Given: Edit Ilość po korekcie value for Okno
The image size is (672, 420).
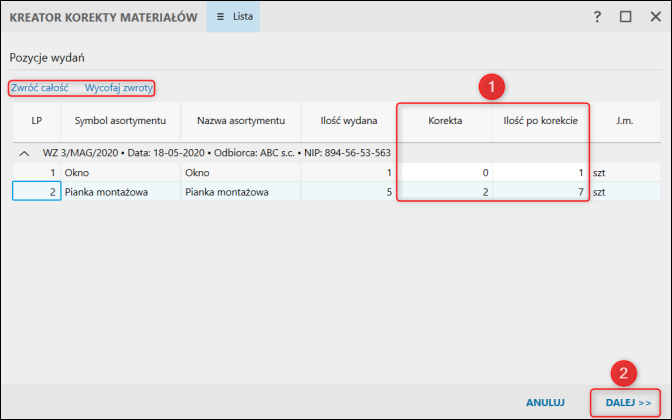Looking at the screenshot, I should (540, 173).
